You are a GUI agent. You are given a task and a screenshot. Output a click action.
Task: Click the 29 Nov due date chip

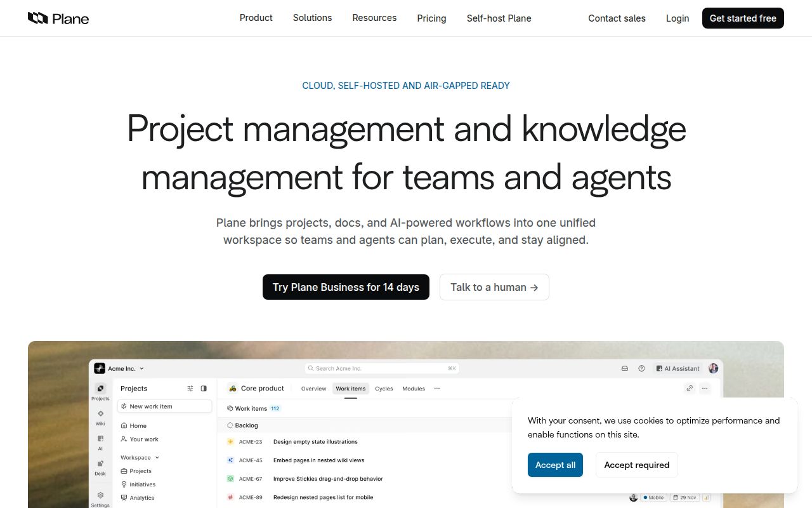683,497
